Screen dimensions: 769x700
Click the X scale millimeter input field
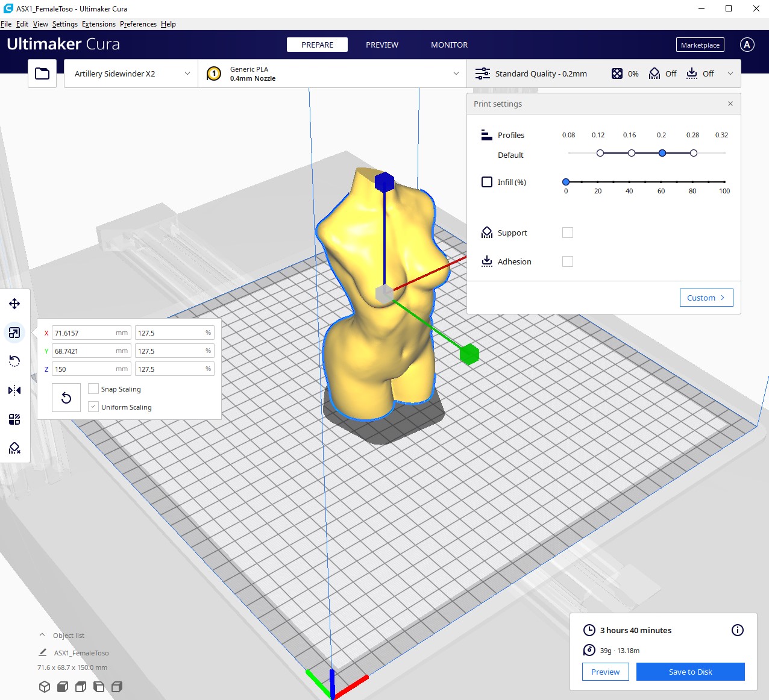(x=83, y=333)
